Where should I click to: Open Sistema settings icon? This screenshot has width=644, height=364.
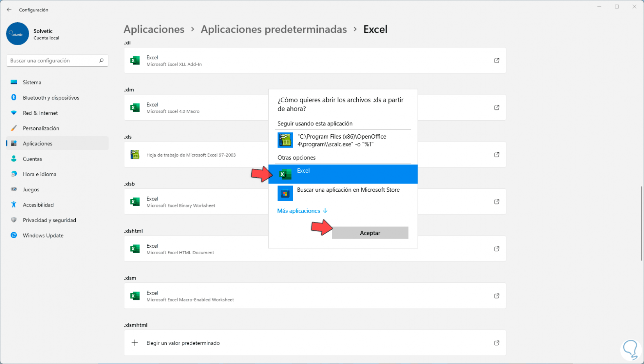(x=14, y=82)
